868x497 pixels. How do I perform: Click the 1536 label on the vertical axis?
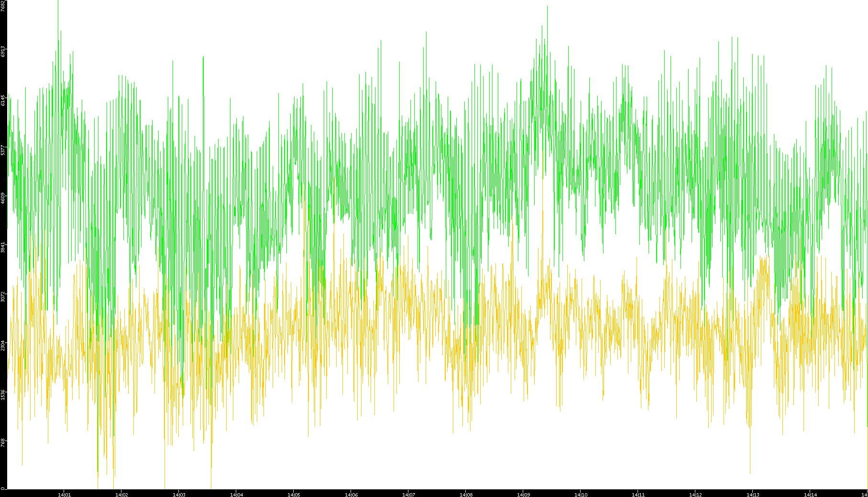click(x=3, y=395)
